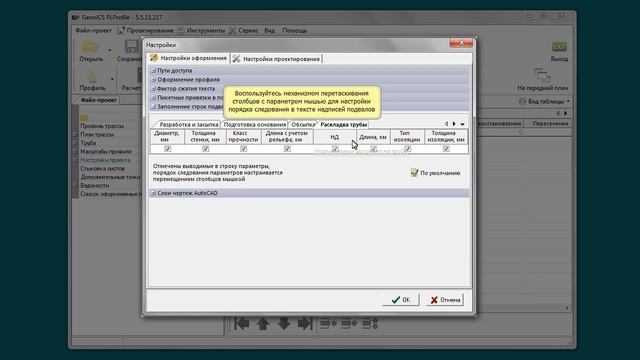
Task: Reset columns with По умолчанию
Action: 435,173
